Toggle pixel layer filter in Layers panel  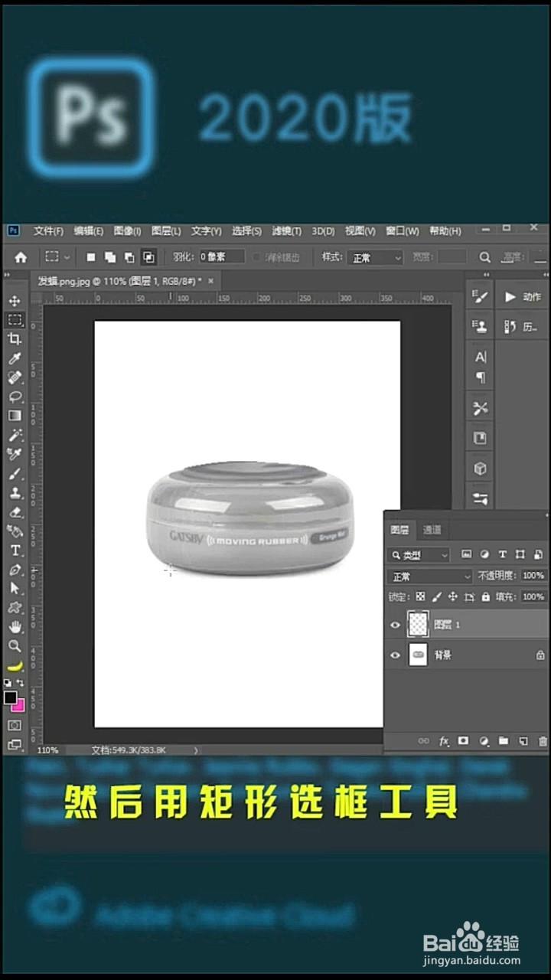click(x=466, y=554)
